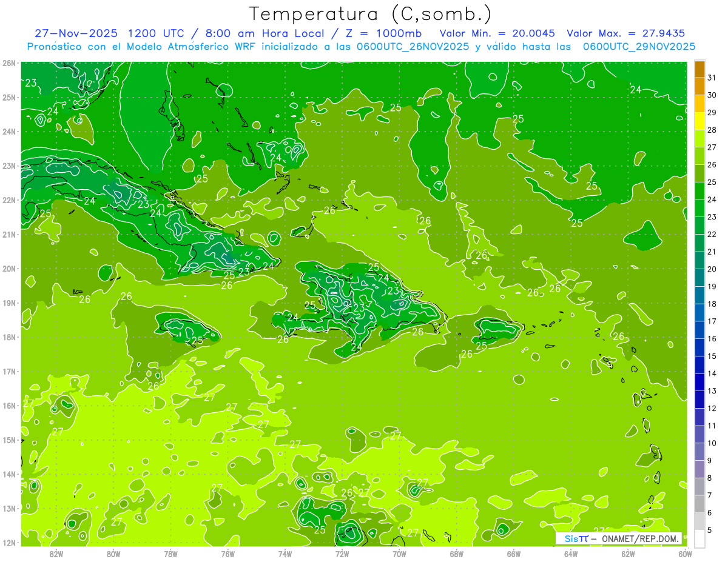The width and height of the screenshot is (728, 562).
Task: Click the "Sisπ - ONAMET/REP.DOM." credit label
Action: [x=618, y=538]
